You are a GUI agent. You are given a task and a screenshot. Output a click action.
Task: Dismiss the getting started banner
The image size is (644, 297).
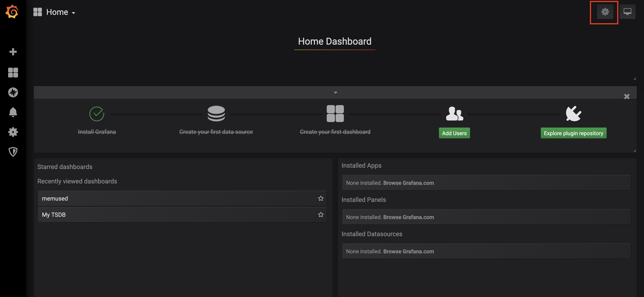627,96
